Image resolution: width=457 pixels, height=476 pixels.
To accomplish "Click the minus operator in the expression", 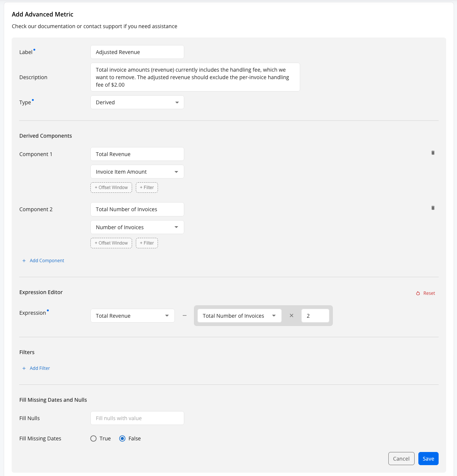I will tap(185, 316).
